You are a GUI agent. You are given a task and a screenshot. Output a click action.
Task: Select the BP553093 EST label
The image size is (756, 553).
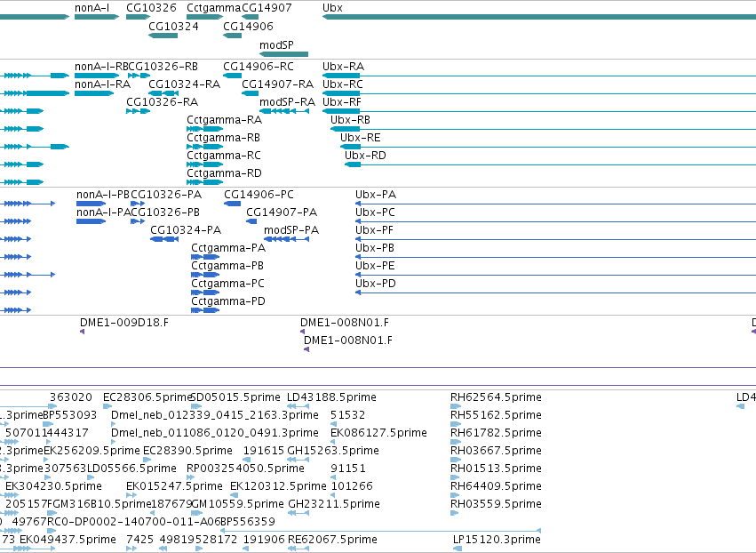pos(70,415)
